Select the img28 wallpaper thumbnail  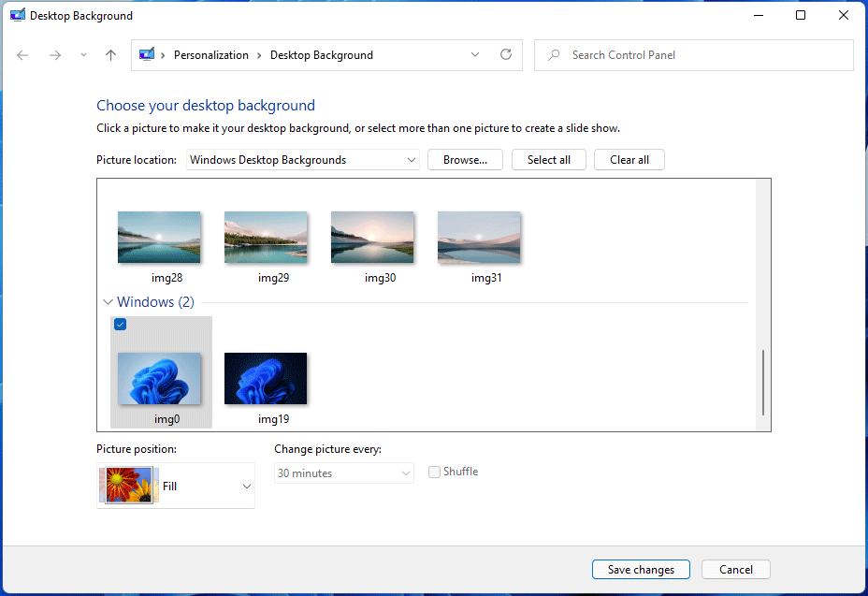159,237
